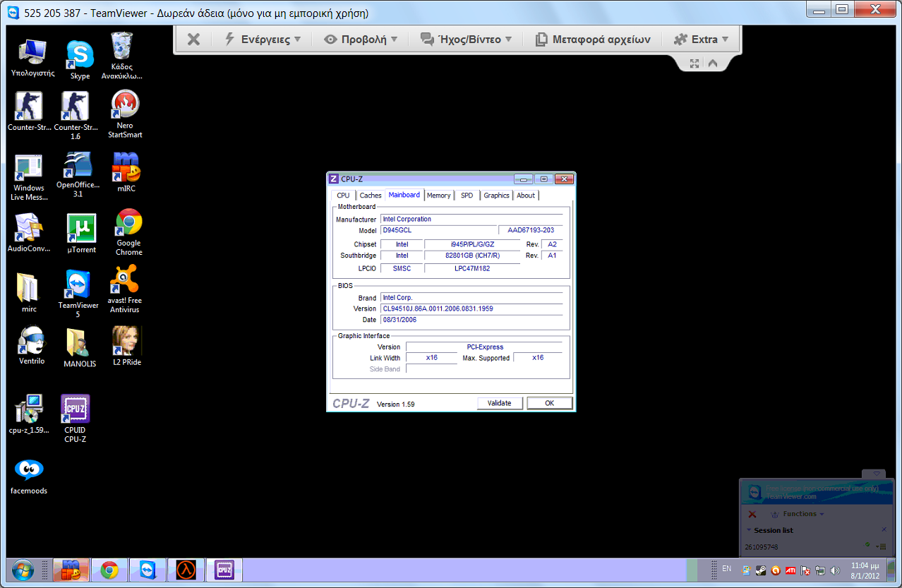Click EN language indicator
The width and height of the screenshot is (902, 588).
[x=726, y=568]
